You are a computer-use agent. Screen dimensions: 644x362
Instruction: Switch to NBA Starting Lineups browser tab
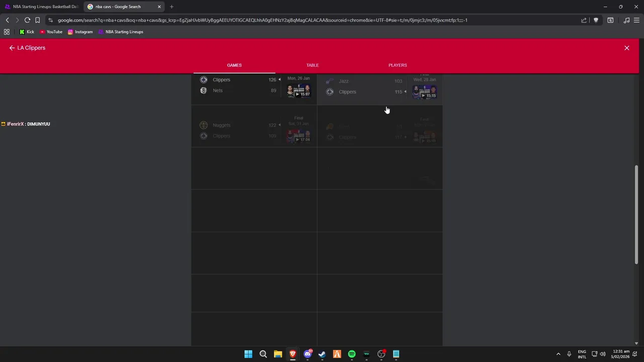[41, 7]
